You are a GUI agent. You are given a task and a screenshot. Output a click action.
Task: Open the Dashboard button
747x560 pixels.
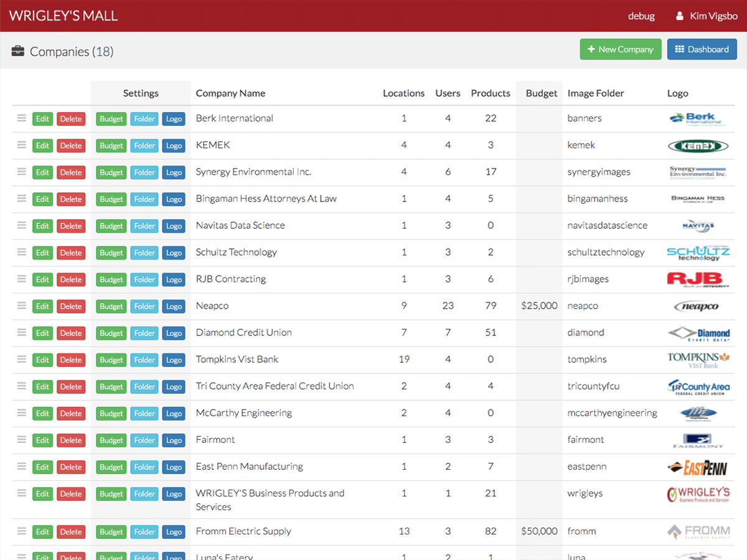pyautogui.click(x=702, y=49)
